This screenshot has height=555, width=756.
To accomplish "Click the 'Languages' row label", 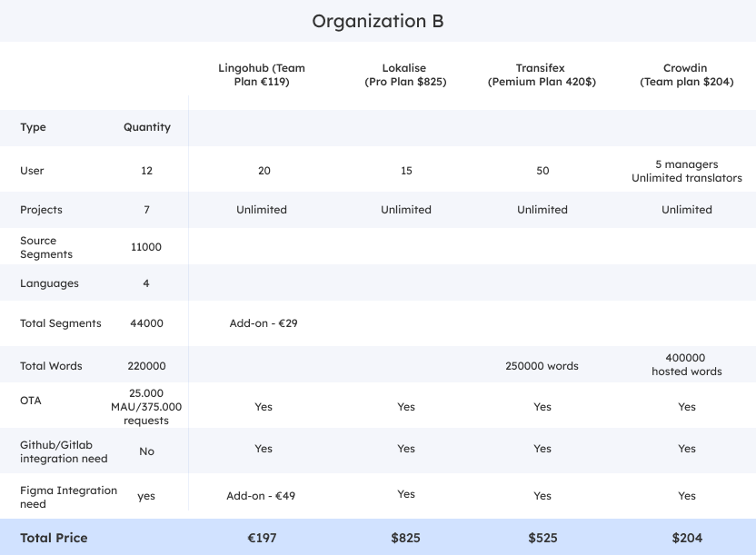I will click(x=49, y=283).
